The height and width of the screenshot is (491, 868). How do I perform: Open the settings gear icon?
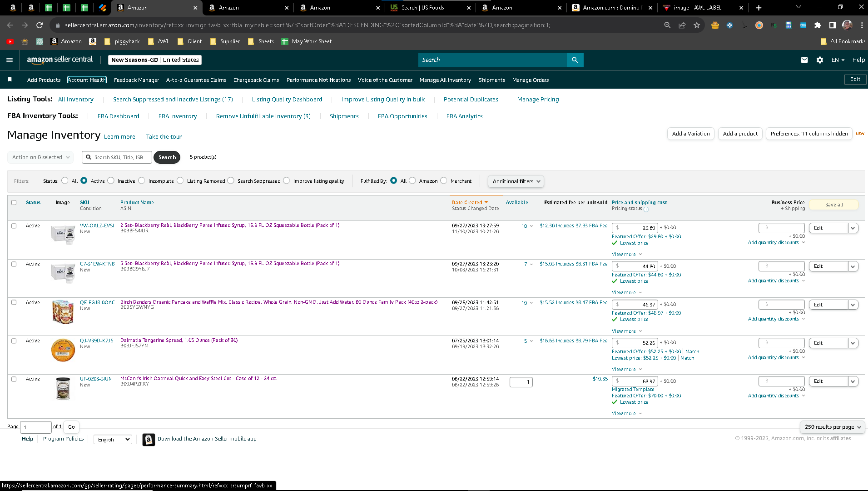[820, 60]
